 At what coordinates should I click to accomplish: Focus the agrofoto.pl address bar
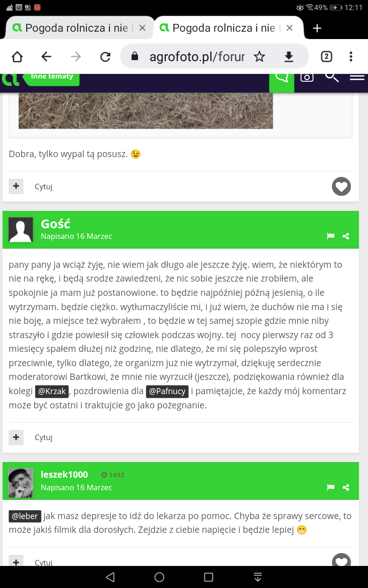tap(197, 57)
